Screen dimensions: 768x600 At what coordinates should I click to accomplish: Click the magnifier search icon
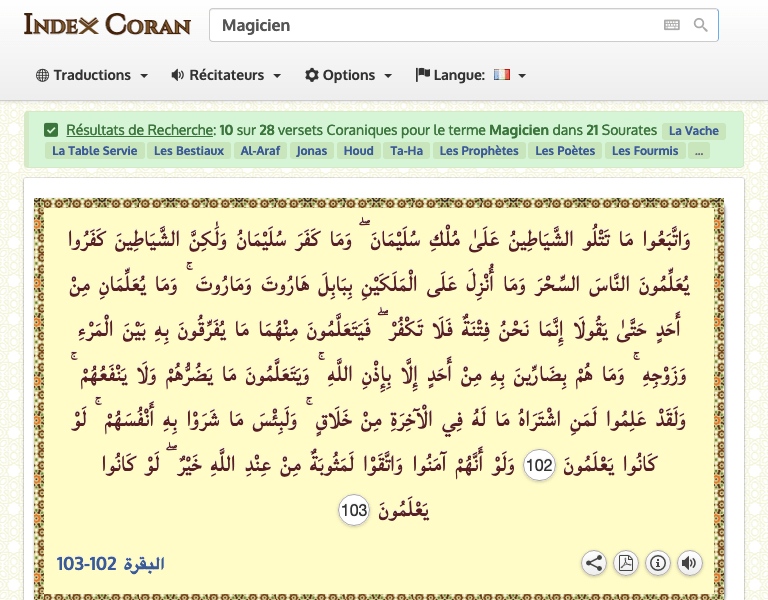pyautogui.click(x=701, y=26)
